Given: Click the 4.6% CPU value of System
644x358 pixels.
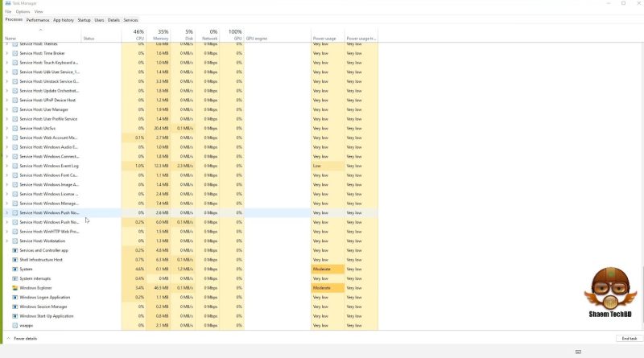Looking at the screenshot, I should tap(139, 270).
